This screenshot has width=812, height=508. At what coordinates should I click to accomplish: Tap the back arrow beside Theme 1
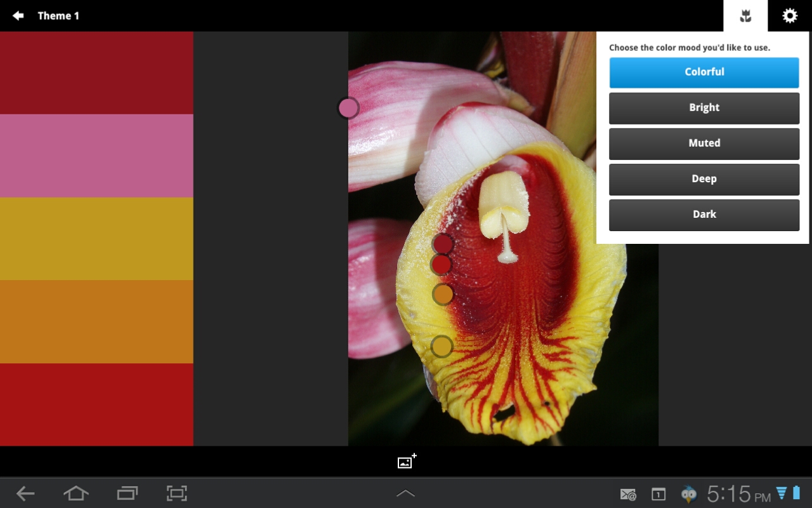[18, 16]
